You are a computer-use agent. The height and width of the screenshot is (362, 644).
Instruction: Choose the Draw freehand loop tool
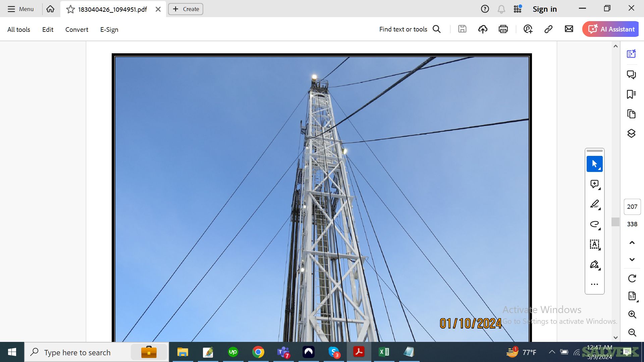(x=595, y=224)
